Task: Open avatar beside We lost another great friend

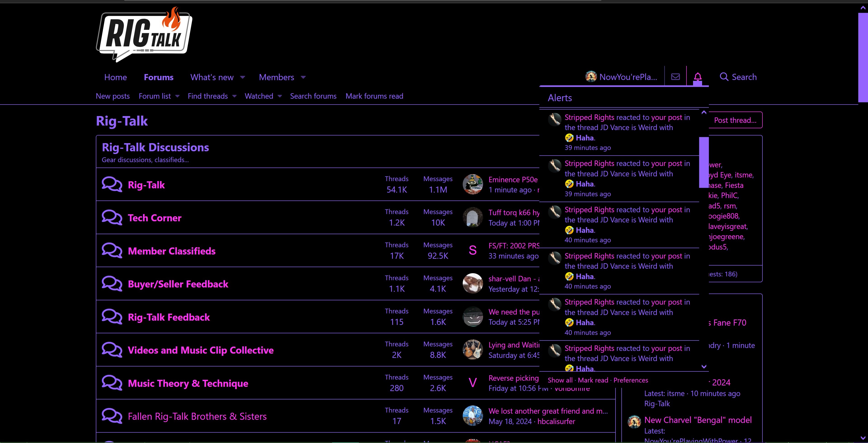Action: (x=473, y=416)
